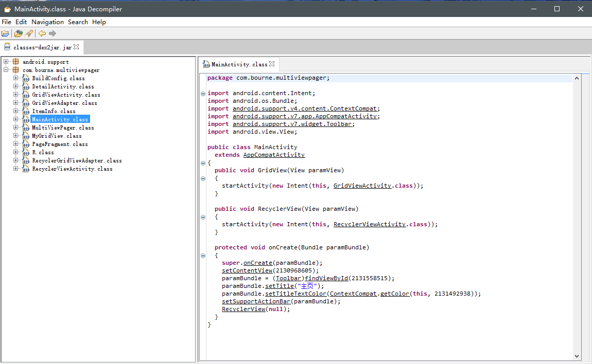
Task: Collapse the com.bourne.multiviewpager package node
Action: click(x=6, y=69)
